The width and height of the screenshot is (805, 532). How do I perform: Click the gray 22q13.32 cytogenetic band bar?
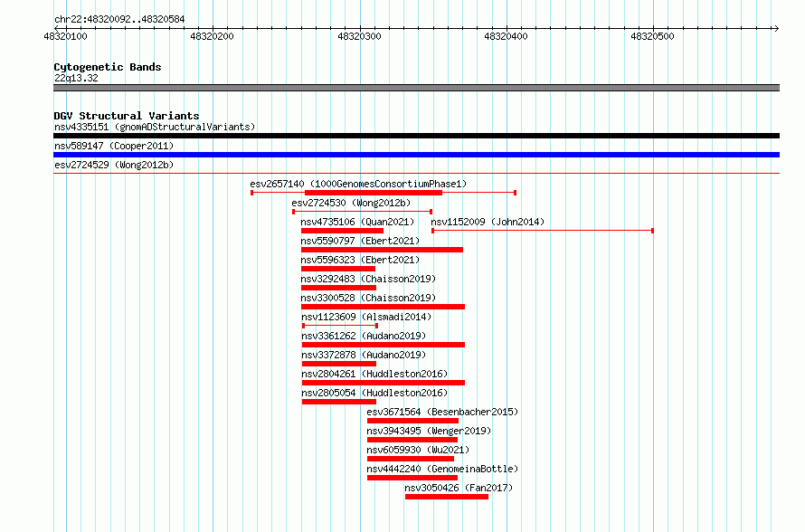coord(416,88)
